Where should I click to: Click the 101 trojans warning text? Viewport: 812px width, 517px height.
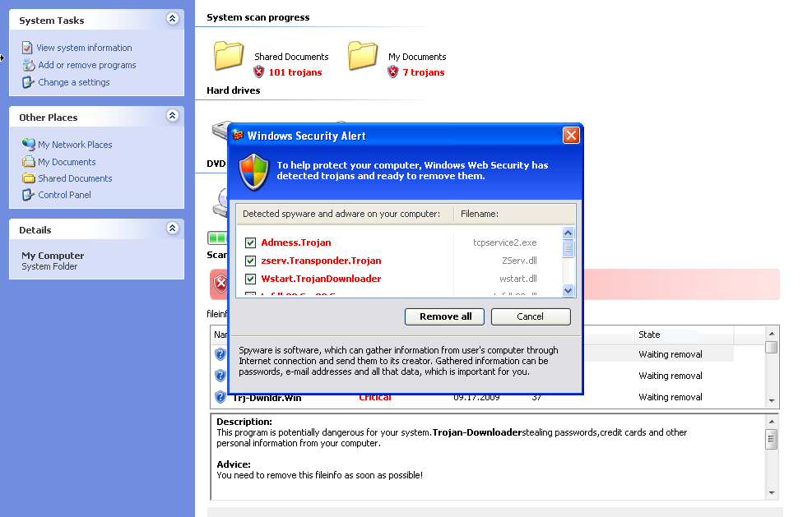[295, 72]
